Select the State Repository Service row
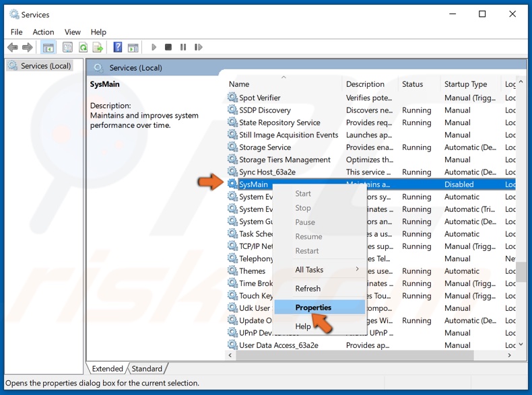532x395 pixels. pos(372,122)
